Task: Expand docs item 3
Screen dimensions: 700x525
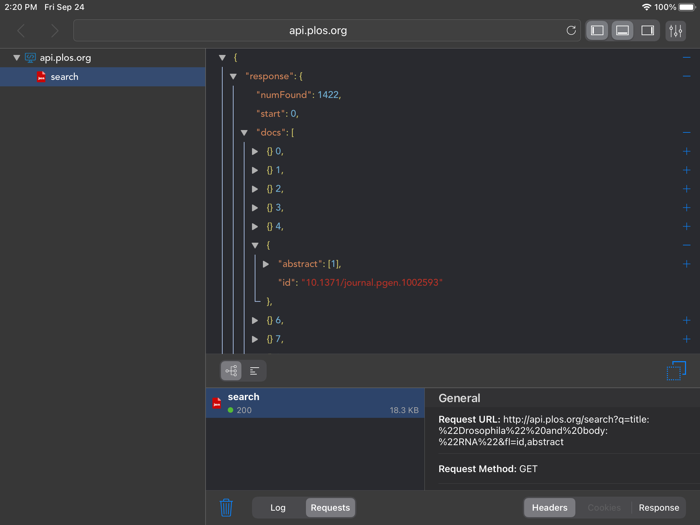Action: pyautogui.click(x=255, y=208)
